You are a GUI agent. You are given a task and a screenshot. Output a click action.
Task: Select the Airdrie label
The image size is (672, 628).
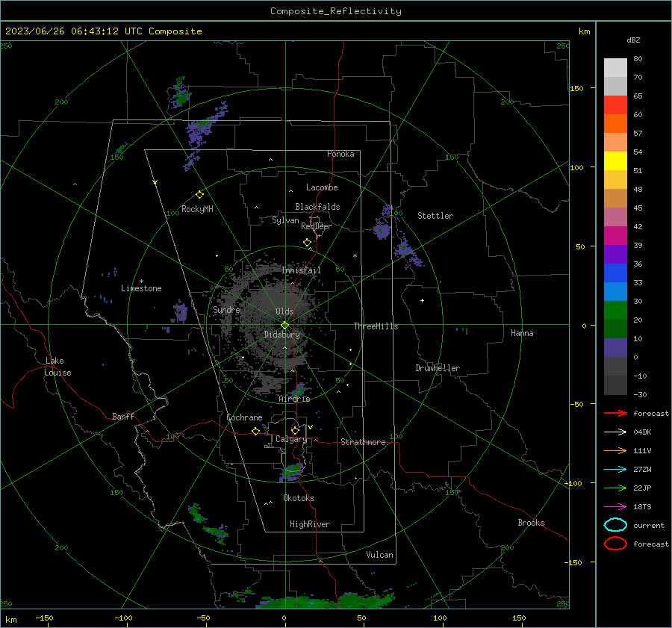coord(294,399)
